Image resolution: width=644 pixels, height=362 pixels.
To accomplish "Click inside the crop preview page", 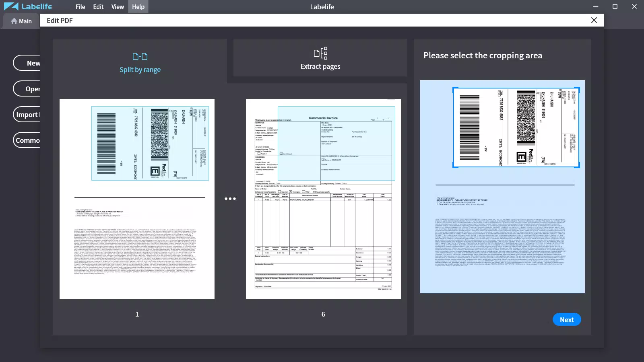I will tap(502, 187).
